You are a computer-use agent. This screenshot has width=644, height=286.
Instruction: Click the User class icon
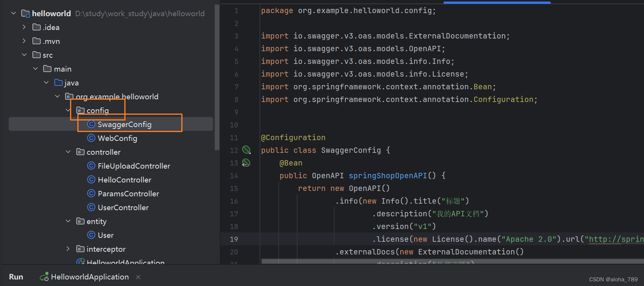[91, 235]
